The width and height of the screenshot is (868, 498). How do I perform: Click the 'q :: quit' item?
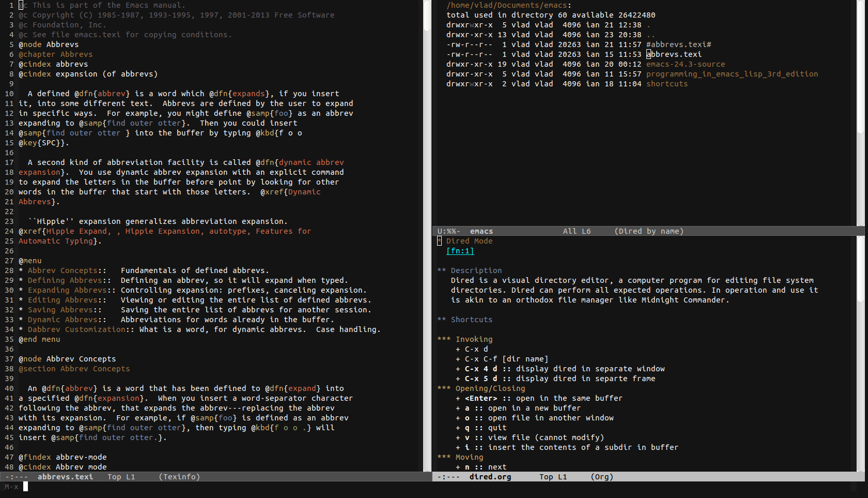click(481, 428)
